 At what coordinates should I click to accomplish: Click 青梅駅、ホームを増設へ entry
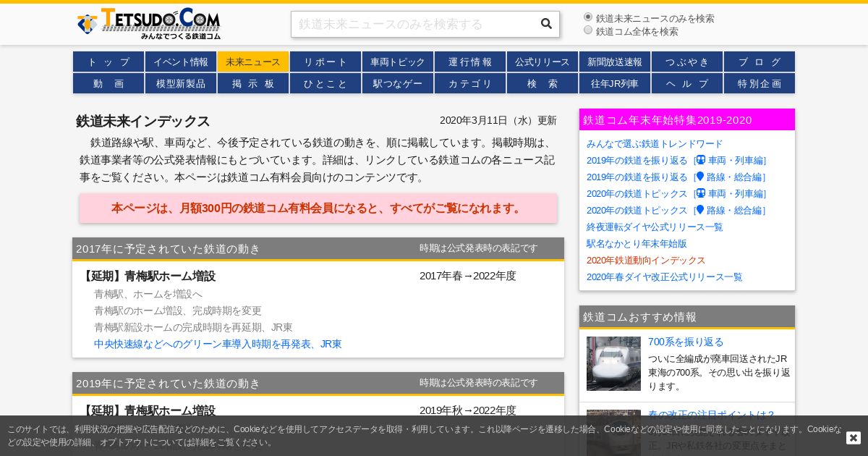pos(148,294)
